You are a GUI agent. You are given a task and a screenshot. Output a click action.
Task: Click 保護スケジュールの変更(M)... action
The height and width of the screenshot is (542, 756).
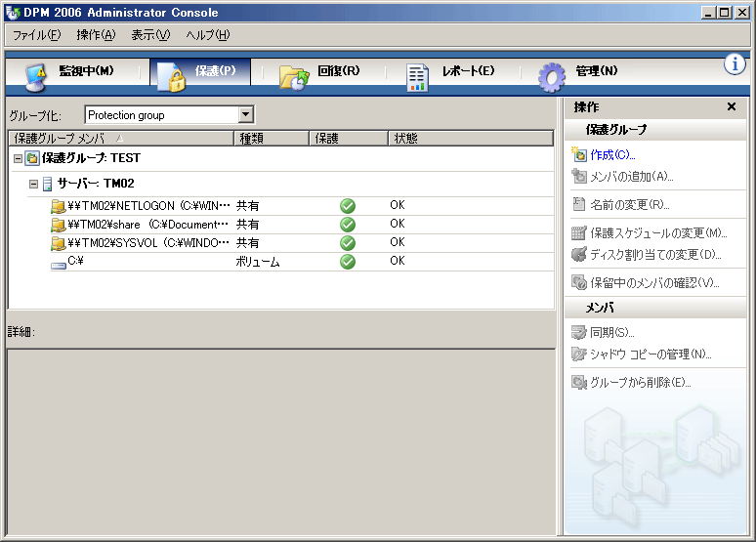click(x=658, y=233)
